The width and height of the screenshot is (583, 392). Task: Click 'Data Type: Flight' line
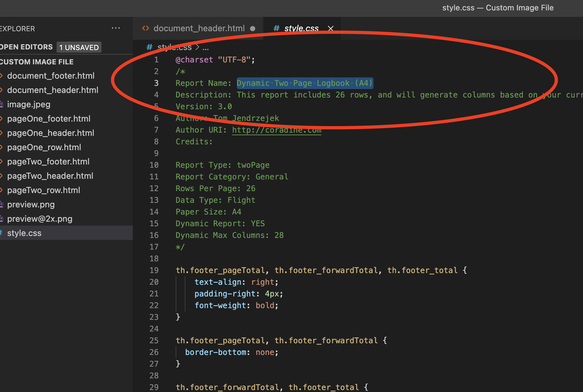point(215,200)
